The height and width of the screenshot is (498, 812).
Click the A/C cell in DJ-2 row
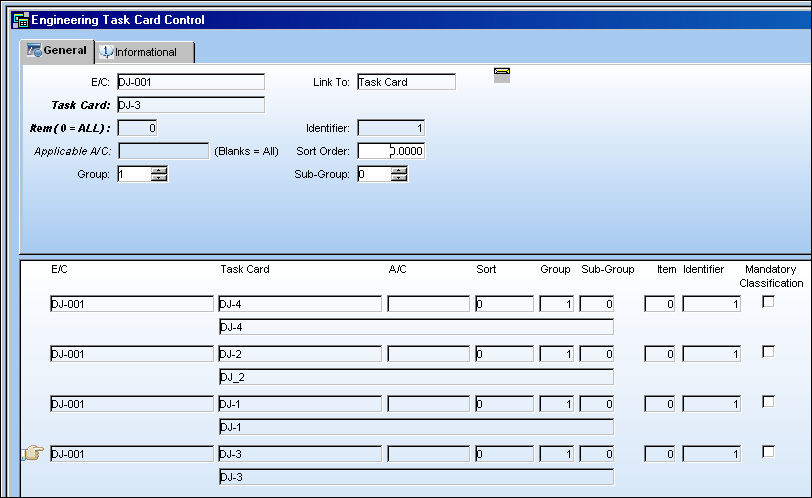click(428, 354)
